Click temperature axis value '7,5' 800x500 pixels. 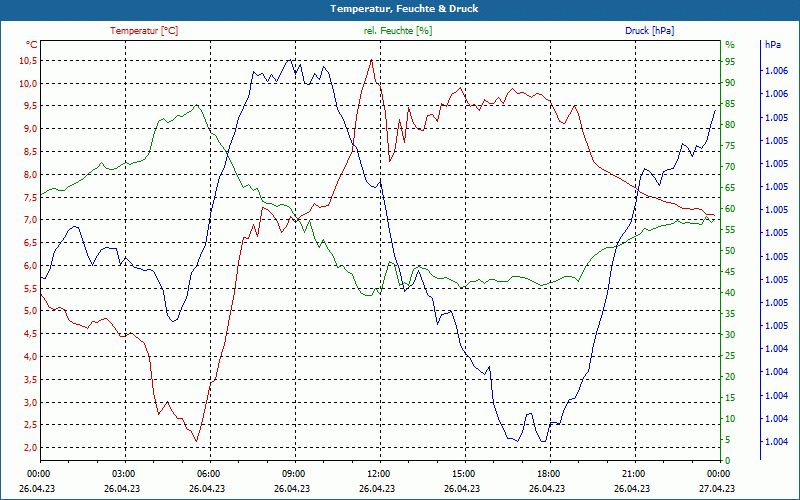(30, 197)
